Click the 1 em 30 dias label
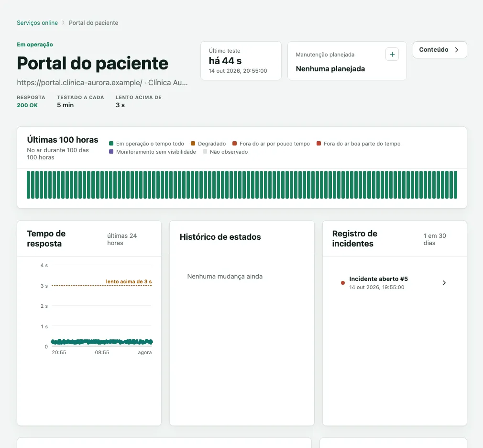 coord(435,239)
